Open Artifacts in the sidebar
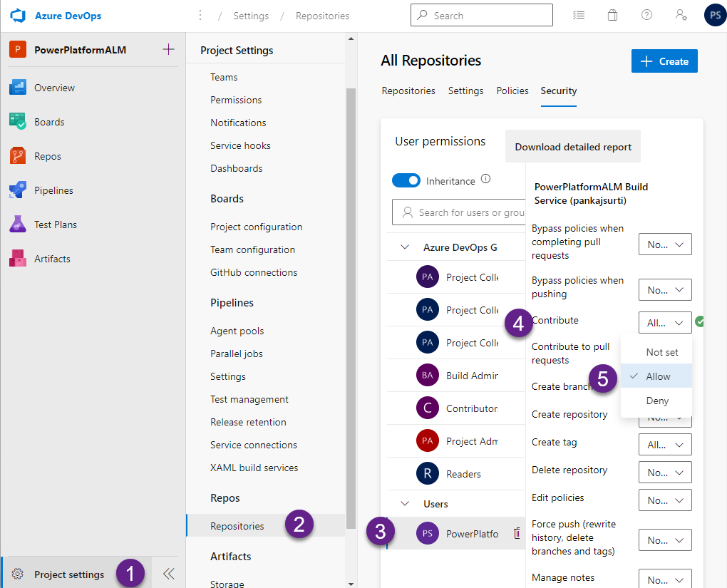 pos(52,259)
